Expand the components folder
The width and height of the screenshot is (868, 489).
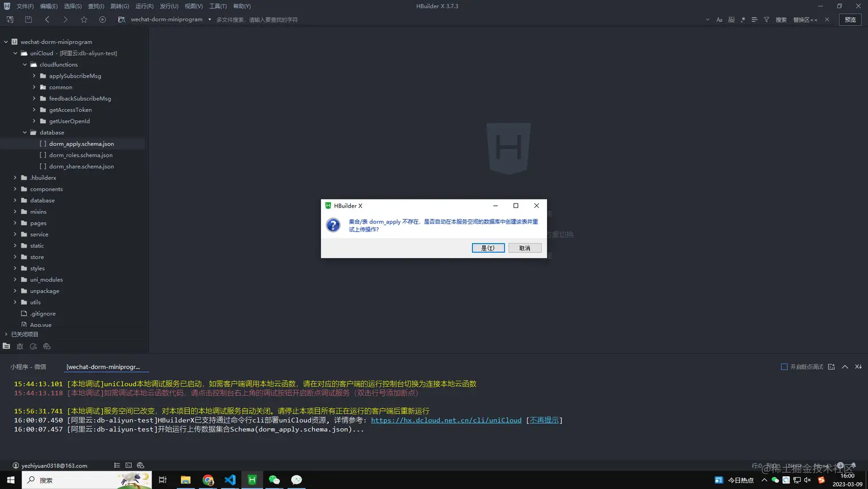point(15,189)
